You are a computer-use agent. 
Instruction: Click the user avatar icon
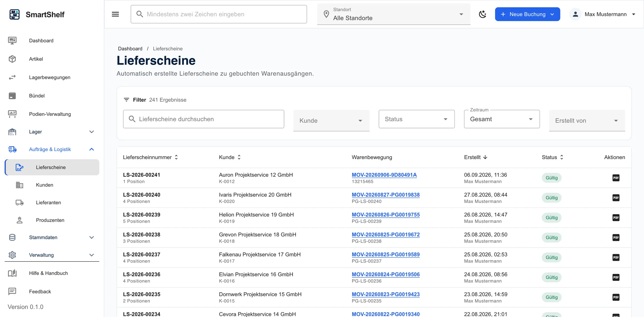[575, 14]
